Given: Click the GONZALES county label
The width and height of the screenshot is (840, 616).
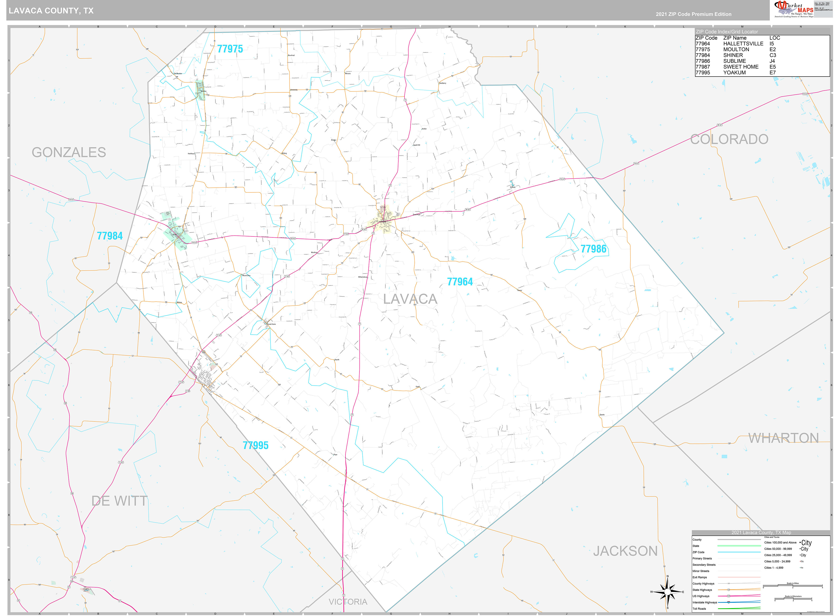Looking at the screenshot, I should coord(69,152).
